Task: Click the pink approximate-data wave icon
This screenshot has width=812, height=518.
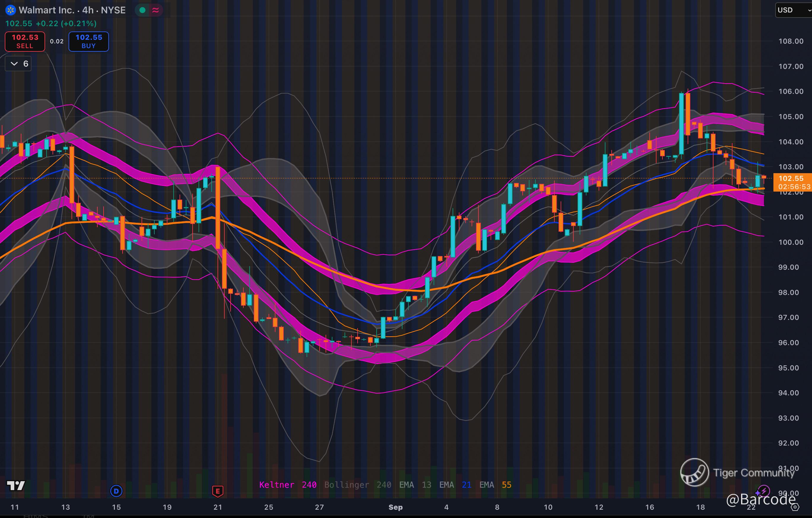Action: click(156, 10)
